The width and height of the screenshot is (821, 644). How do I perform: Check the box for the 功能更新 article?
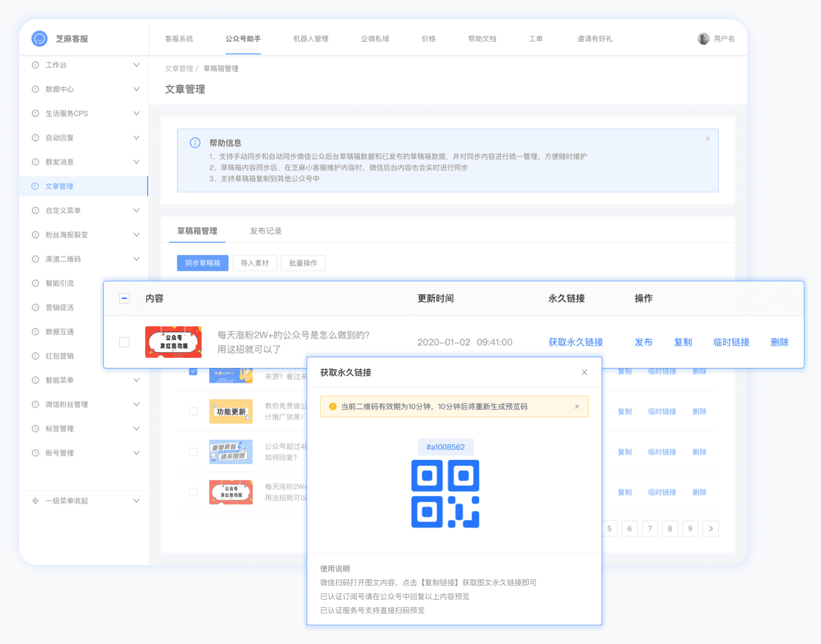pyautogui.click(x=193, y=411)
